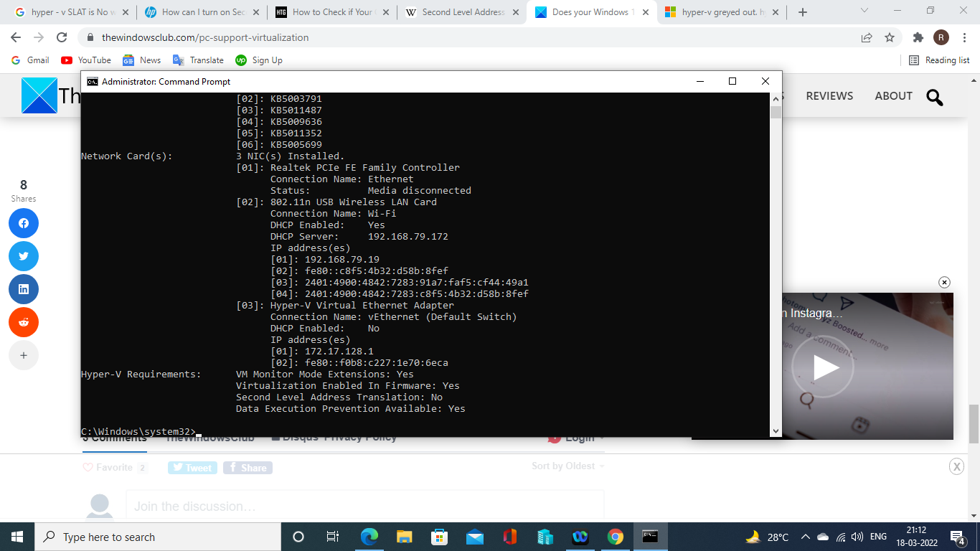This screenshot has height=551, width=980.
Task: Open volume speaker tray icon
Action: coord(857,537)
